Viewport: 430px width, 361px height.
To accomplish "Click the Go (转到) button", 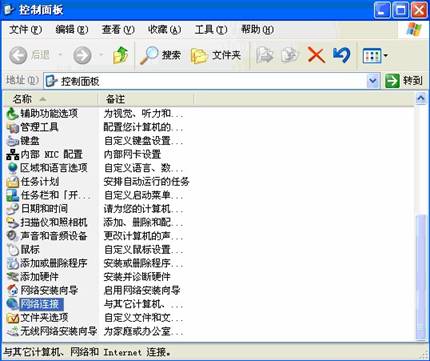I will (x=404, y=81).
